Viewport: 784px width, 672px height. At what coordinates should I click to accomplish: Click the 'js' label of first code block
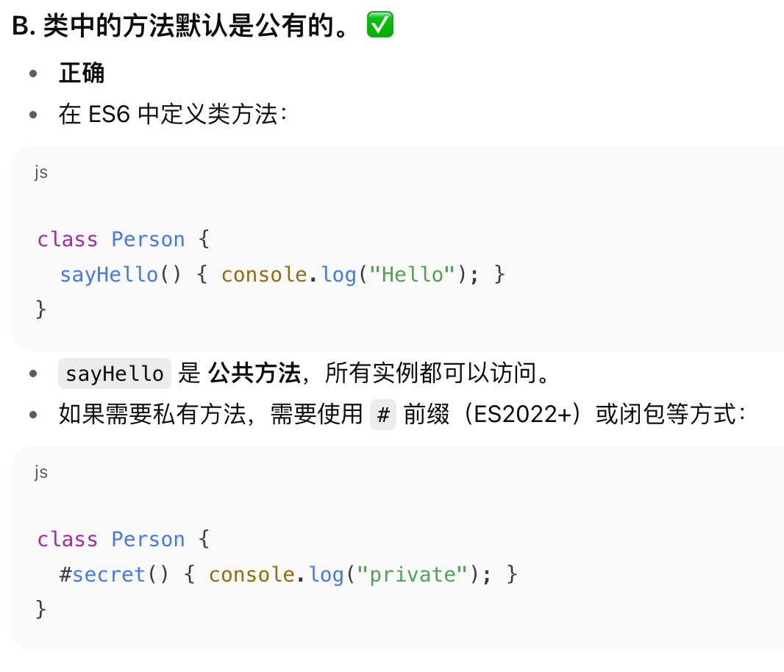41,172
